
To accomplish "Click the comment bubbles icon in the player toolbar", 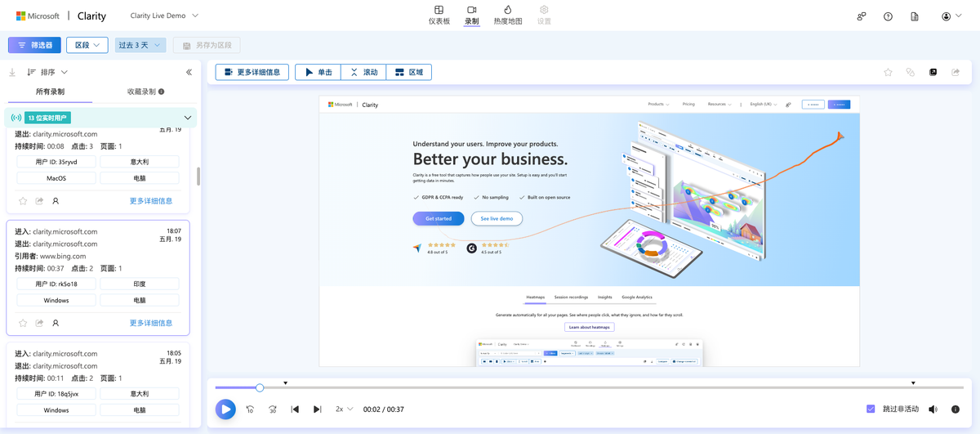I will click(911, 72).
